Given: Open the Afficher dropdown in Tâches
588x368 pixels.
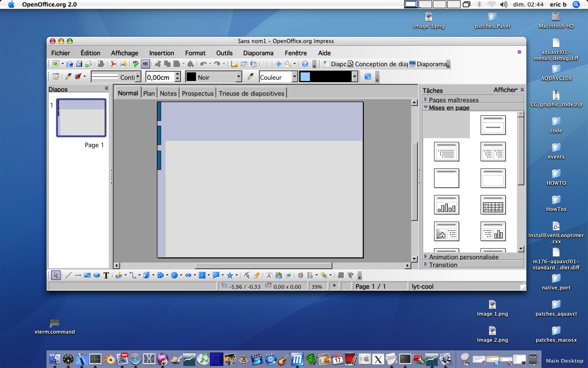Looking at the screenshot, I should (x=506, y=90).
